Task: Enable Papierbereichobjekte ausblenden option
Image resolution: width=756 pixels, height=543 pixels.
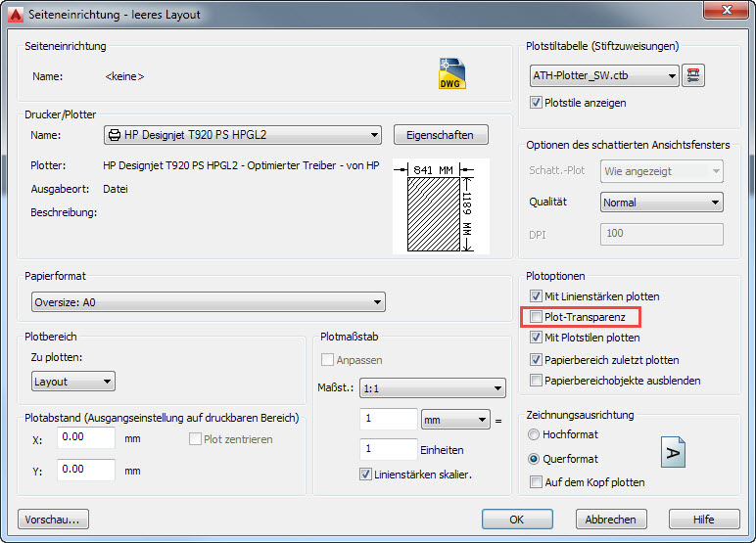Action: [536, 381]
